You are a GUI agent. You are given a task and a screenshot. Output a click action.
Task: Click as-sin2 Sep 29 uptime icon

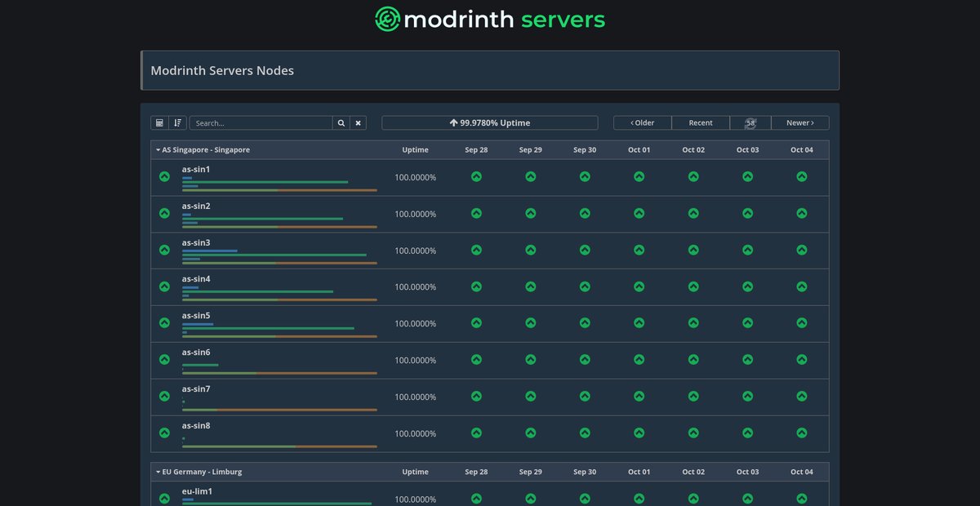point(531,213)
